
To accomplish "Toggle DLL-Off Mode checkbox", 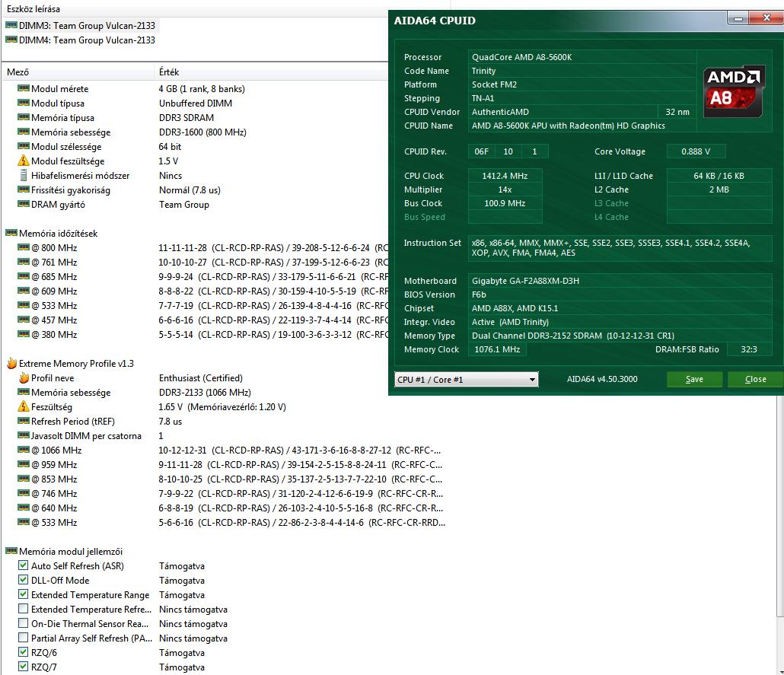I will pyautogui.click(x=23, y=580).
